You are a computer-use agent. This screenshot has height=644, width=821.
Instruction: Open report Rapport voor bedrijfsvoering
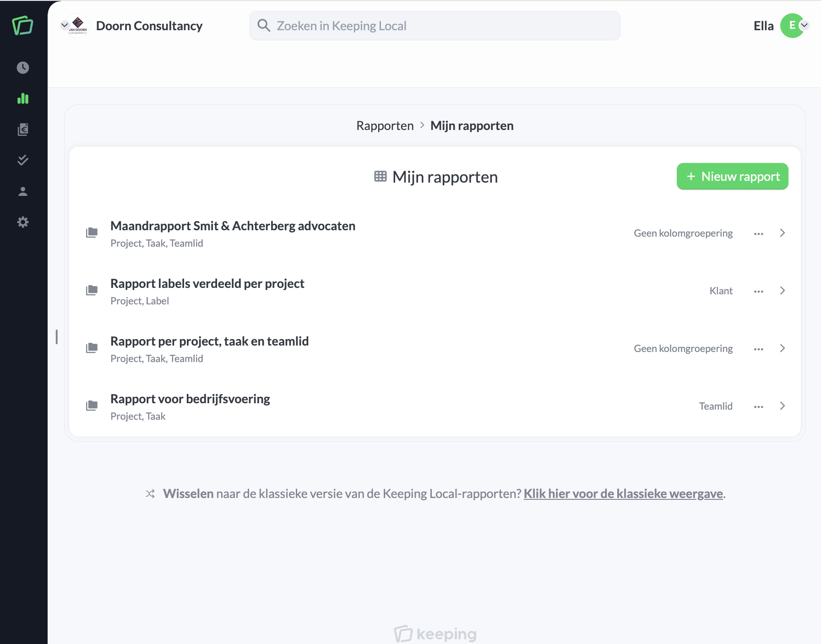[x=190, y=399]
